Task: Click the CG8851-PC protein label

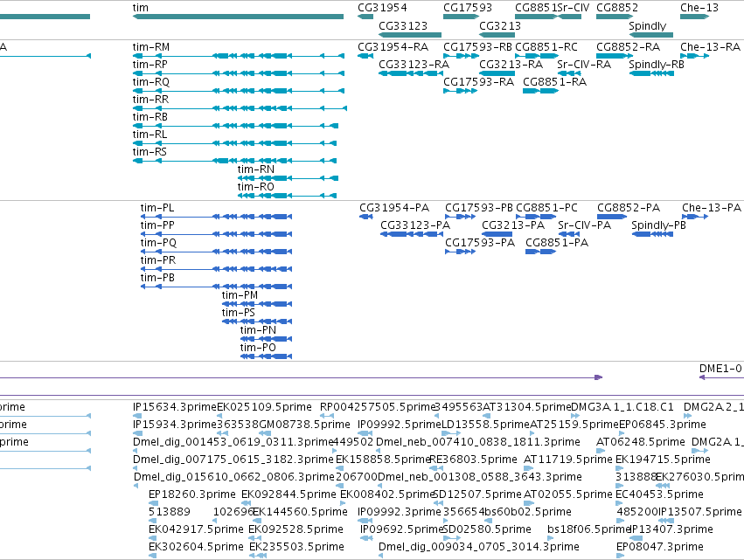Action: pos(546,208)
